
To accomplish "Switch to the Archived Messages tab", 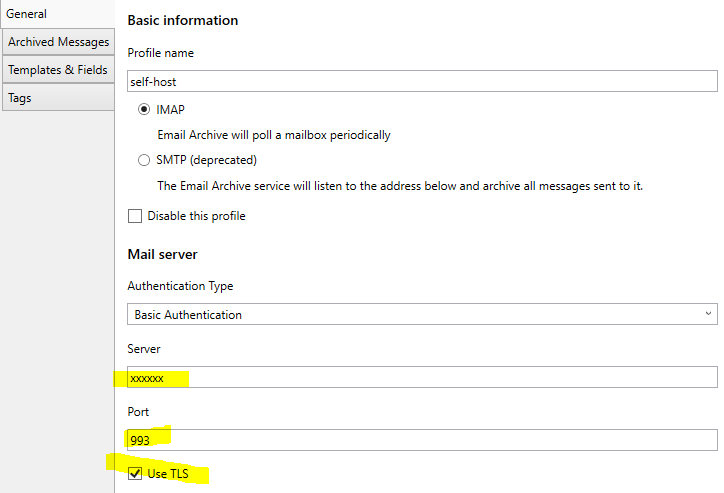I will pyautogui.click(x=58, y=42).
